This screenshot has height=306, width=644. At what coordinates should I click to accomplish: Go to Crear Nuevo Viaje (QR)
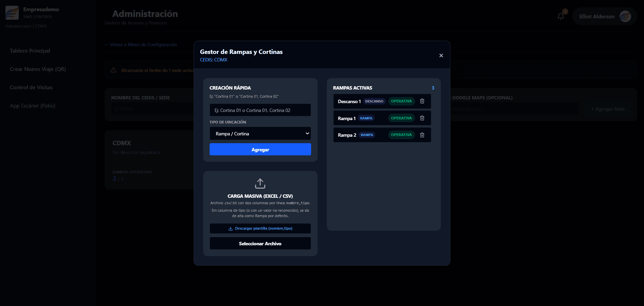click(38, 69)
